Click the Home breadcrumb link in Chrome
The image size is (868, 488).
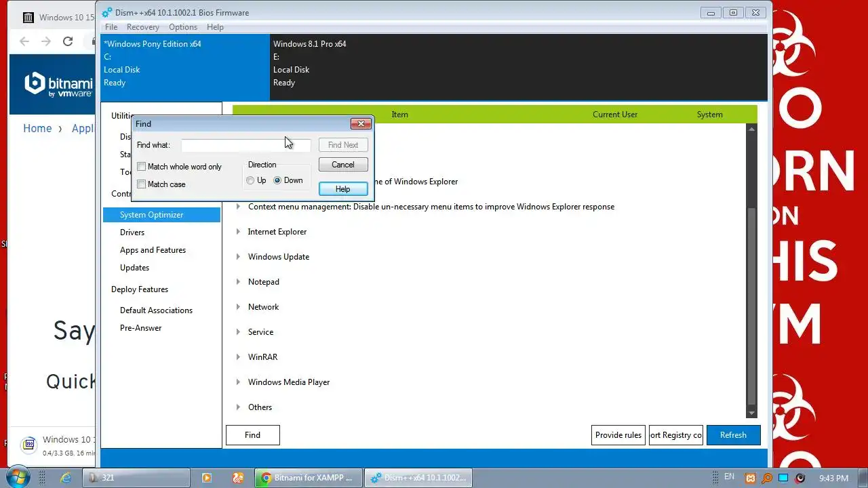[37, 129]
